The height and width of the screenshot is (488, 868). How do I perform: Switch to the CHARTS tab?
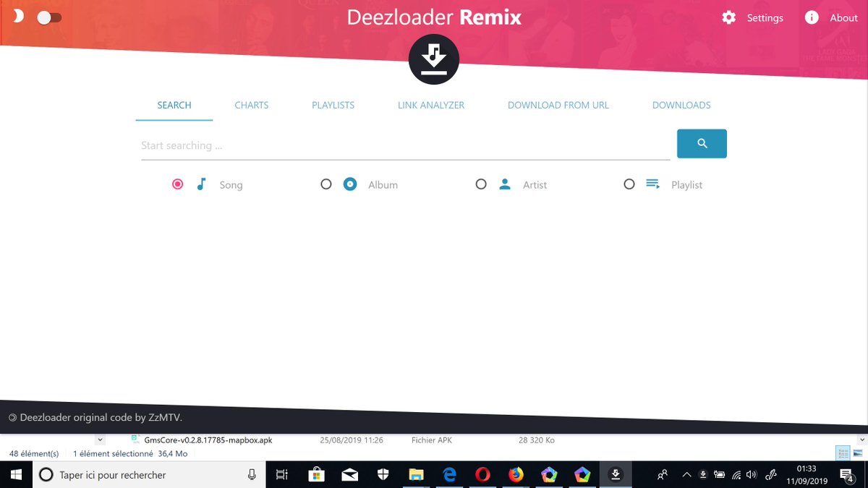pos(252,105)
